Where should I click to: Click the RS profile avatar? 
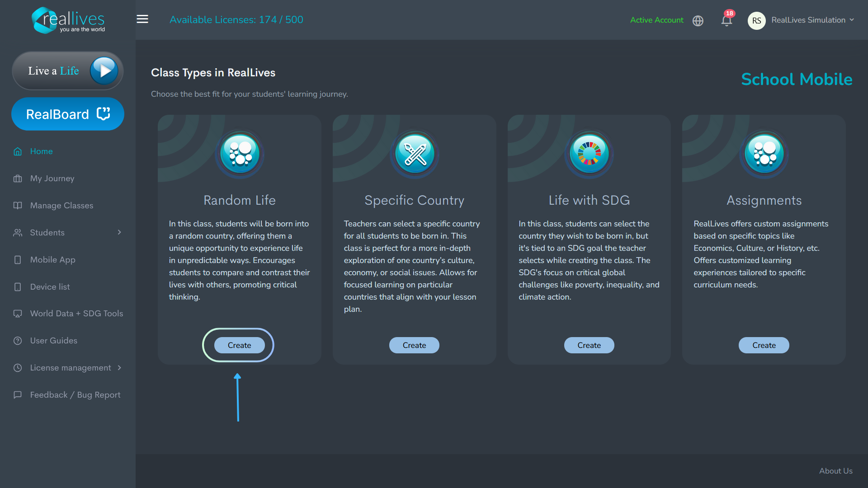(756, 20)
